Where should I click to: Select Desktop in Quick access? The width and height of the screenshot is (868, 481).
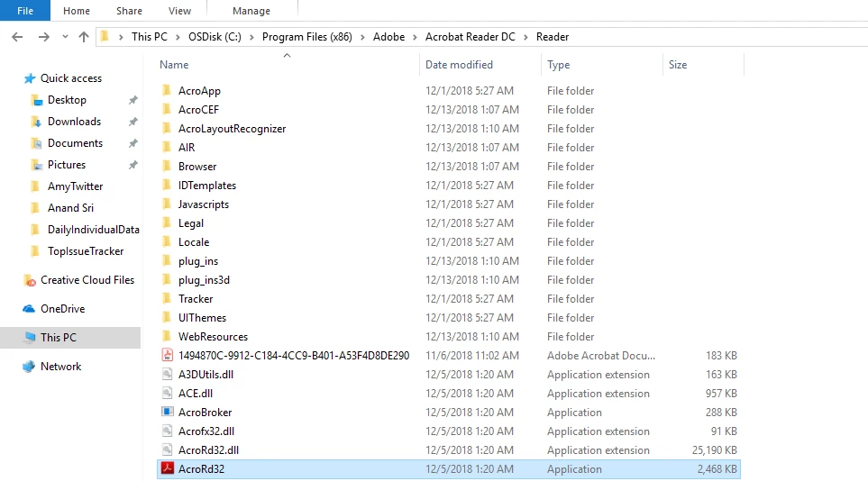[67, 100]
